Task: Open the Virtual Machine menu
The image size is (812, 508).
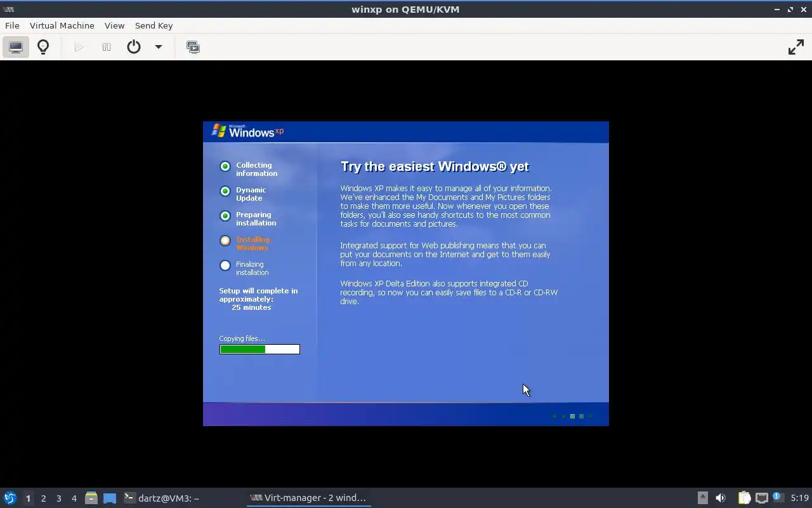Action: pyautogui.click(x=62, y=25)
